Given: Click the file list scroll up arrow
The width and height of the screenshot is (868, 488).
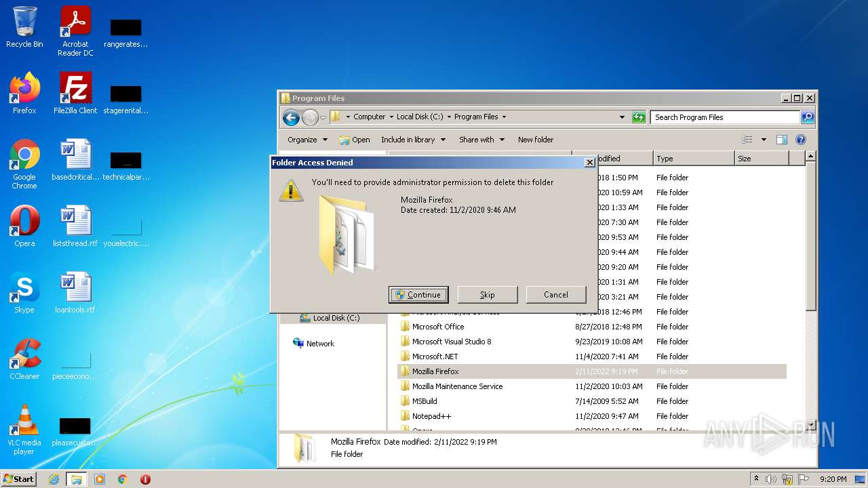Looking at the screenshot, I should click(810, 157).
